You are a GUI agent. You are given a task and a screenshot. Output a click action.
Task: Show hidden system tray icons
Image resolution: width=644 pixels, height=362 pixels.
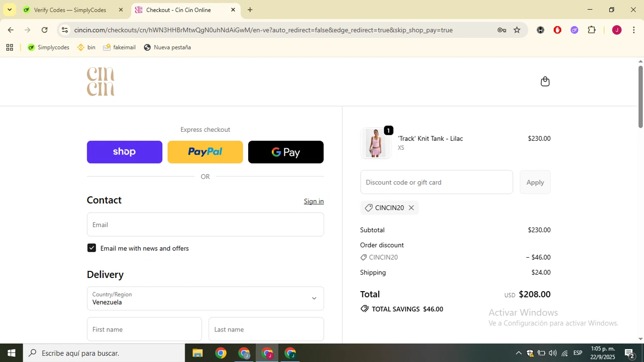point(519,353)
